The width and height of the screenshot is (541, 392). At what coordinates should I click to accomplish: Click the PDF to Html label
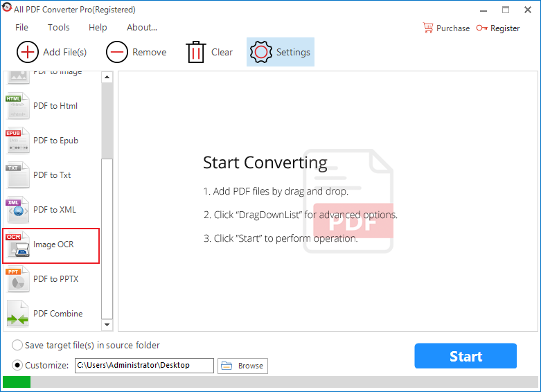[55, 106]
